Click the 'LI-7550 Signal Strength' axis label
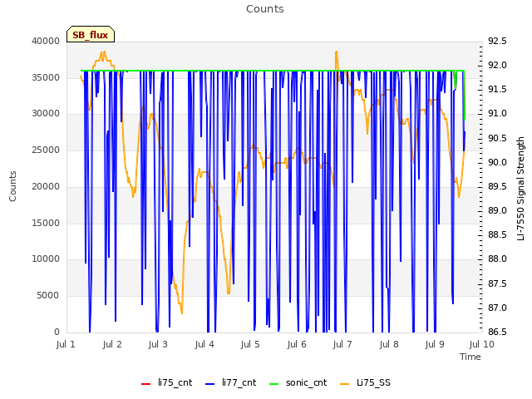The width and height of the screenshot is (532, 399). [x=521, y=189]
